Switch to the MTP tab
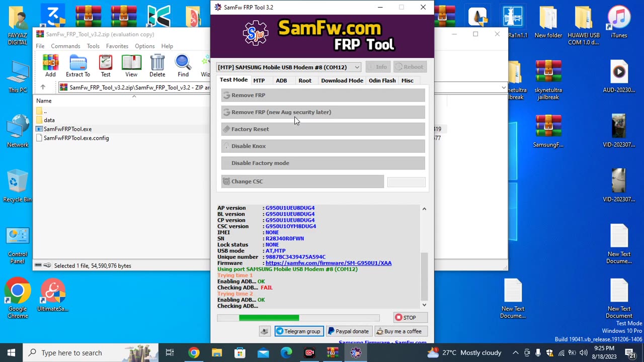Screen dimensions: 644x362 pos(259,80)
